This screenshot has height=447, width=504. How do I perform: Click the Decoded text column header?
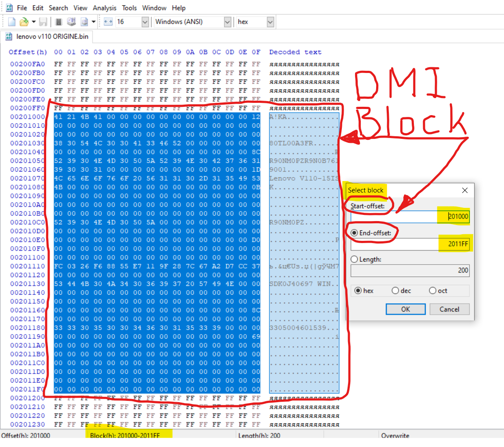(295, 52)
